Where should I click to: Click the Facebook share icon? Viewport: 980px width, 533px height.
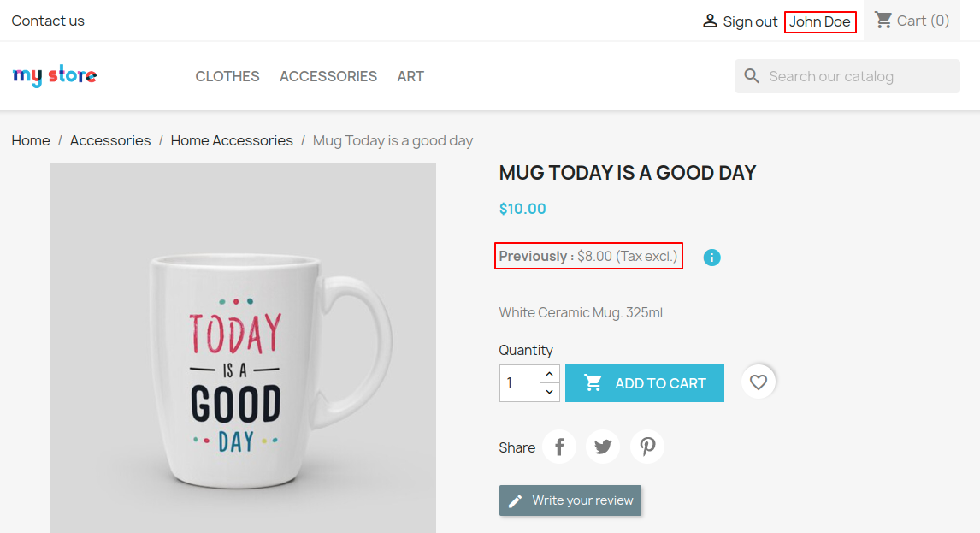[x=559, y=447]
